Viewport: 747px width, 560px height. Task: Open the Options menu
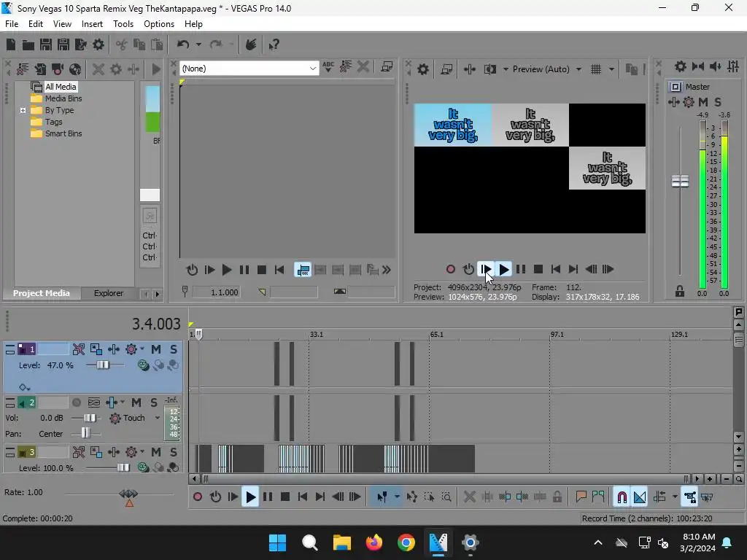(x=159, y=24)
